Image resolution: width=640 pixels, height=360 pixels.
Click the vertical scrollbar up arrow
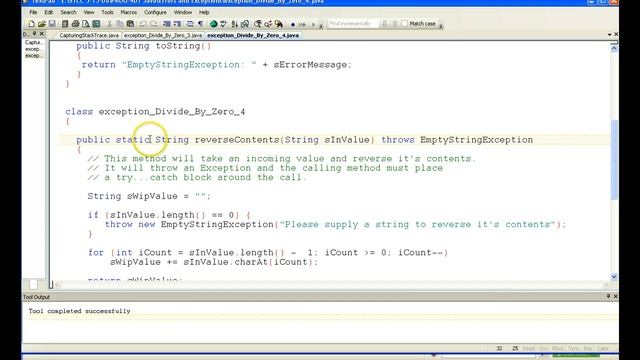[x=614, y=49]
